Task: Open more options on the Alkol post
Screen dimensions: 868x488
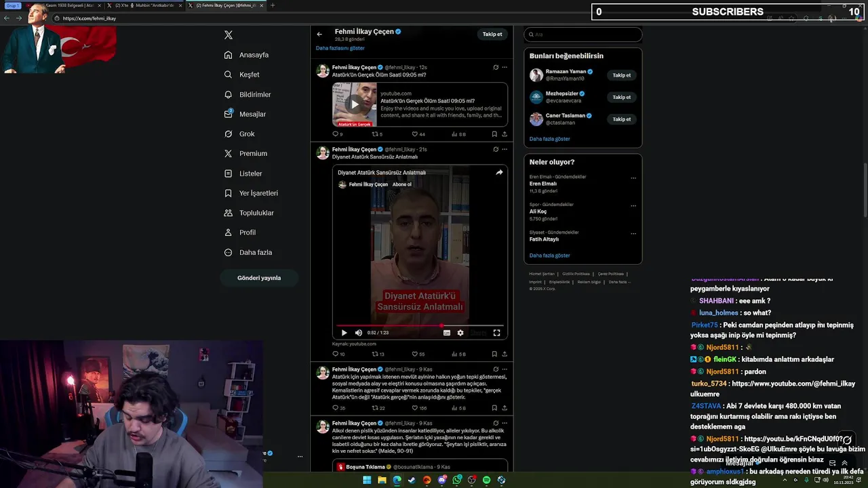Action: (505, 423)
